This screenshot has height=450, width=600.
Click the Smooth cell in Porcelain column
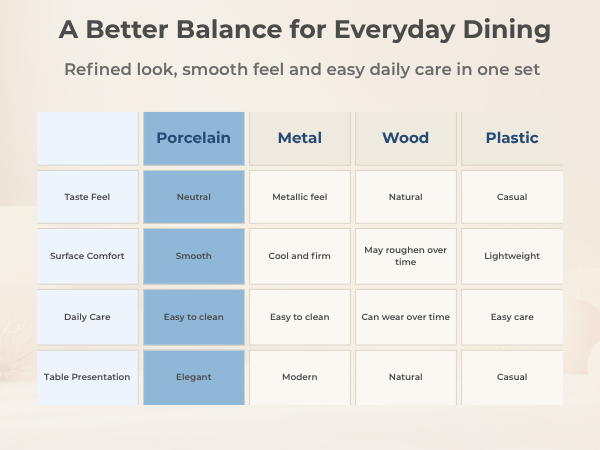[x=194, y=256]
